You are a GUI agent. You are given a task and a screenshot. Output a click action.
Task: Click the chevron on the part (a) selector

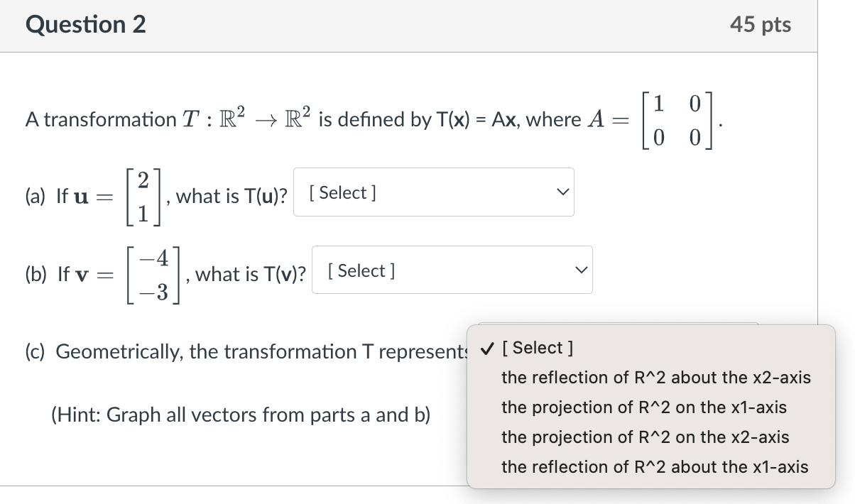pyautogui.click(x=562, y=191)
